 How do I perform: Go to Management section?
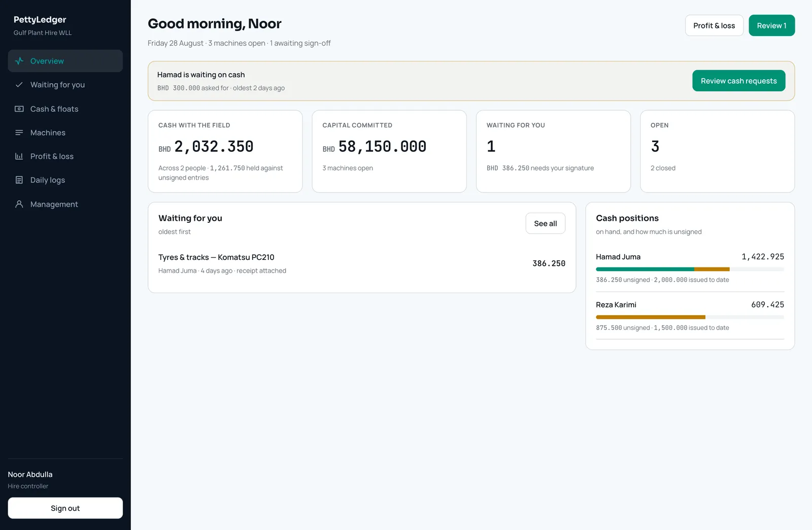[65, 204]
